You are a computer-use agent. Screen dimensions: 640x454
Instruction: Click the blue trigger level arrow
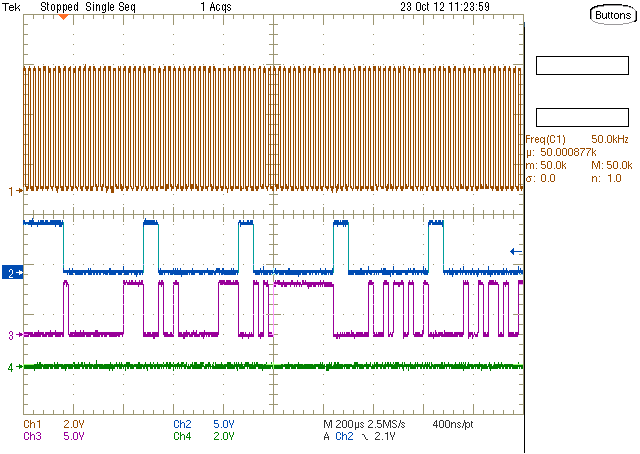tap(516, 251)
